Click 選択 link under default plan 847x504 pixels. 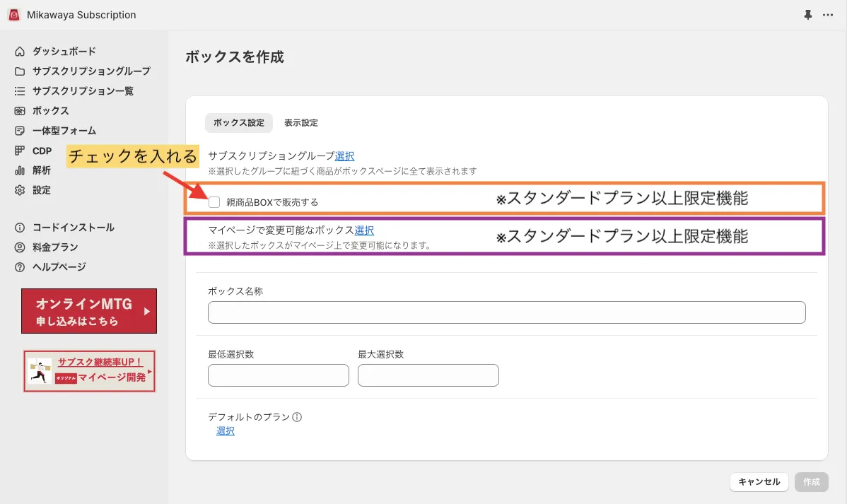[226, 430]
